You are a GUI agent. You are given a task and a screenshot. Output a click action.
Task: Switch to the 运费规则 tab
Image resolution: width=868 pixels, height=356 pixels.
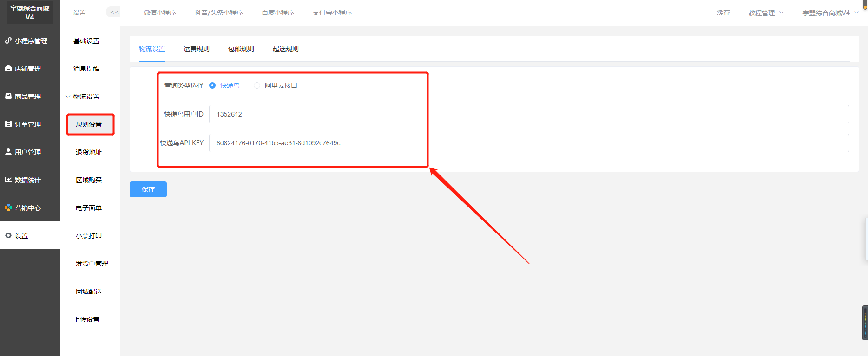[x=197, y=49]
